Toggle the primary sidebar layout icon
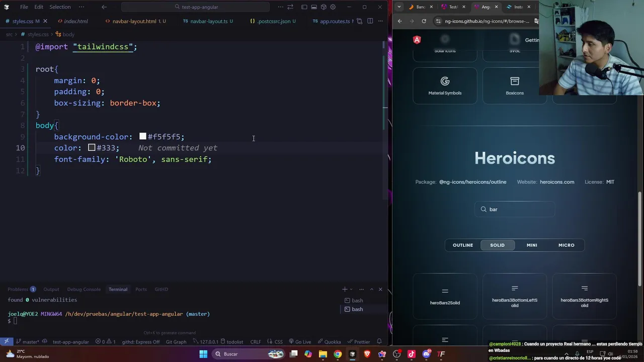This screenshot has width=644, height=362. tap(304, 7)
